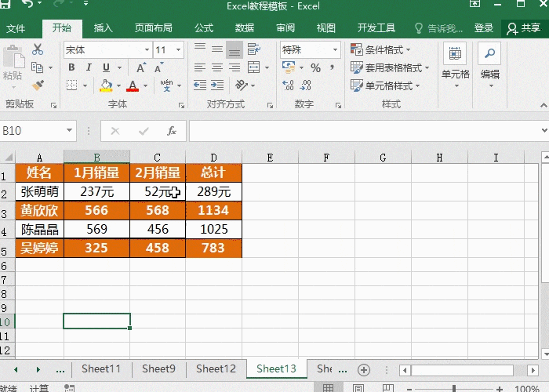Image resolution: width=549 pixels, height=392 pixels.
Task: Click the Cut scissors icon
Action: pyautogui.click(x=38, y=49)
